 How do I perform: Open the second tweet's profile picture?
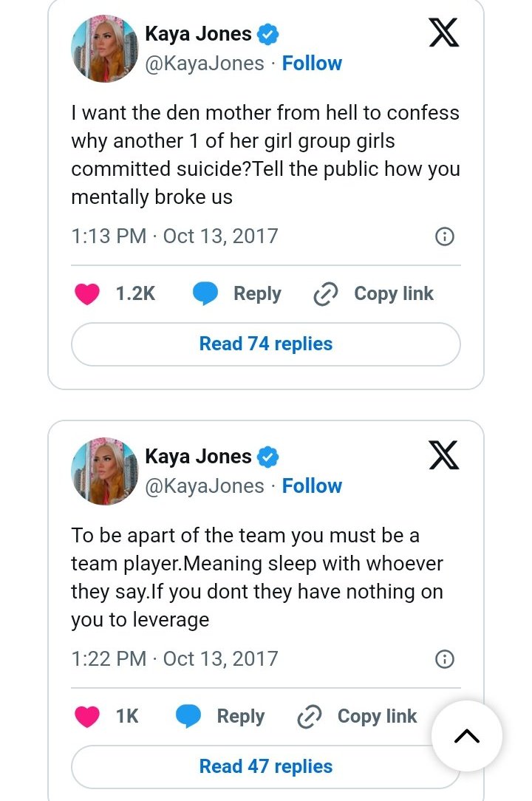point(104,471)
